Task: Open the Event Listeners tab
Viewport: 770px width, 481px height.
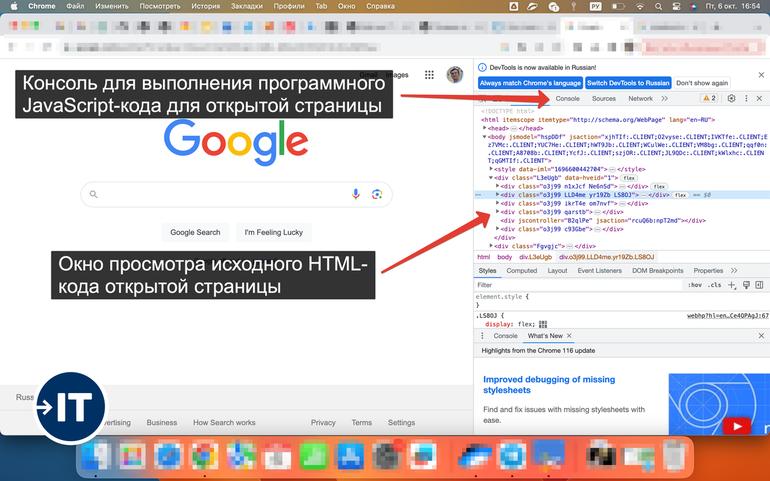Action: tap(599, 271)
